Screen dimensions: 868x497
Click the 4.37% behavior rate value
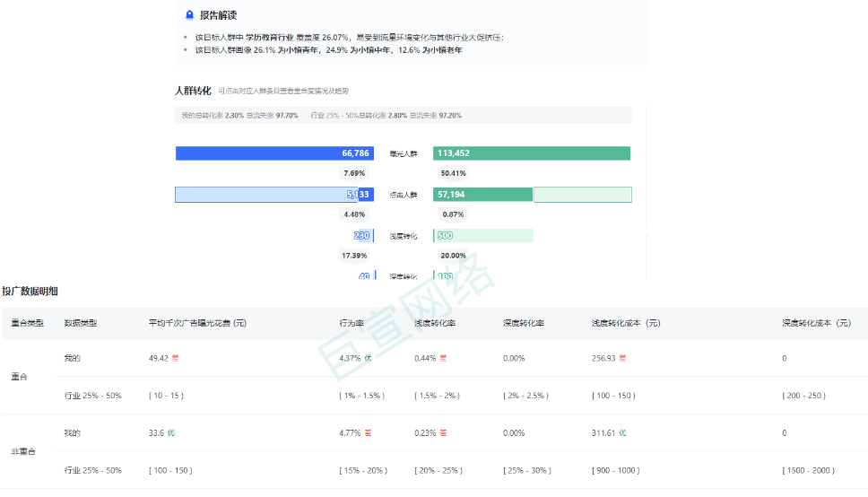coord(350,359)
